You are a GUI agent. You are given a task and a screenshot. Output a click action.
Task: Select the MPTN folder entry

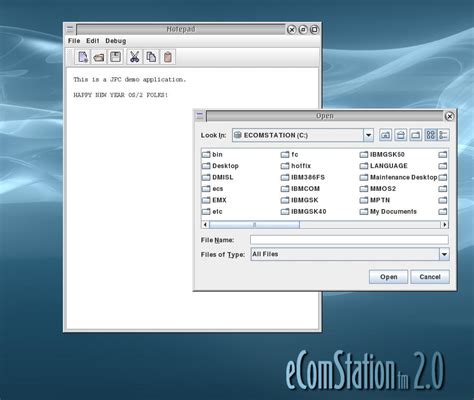tap(375, 200)
